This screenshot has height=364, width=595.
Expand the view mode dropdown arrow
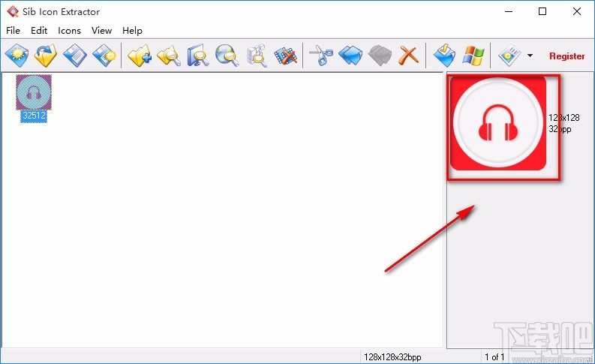click(530, 56)
